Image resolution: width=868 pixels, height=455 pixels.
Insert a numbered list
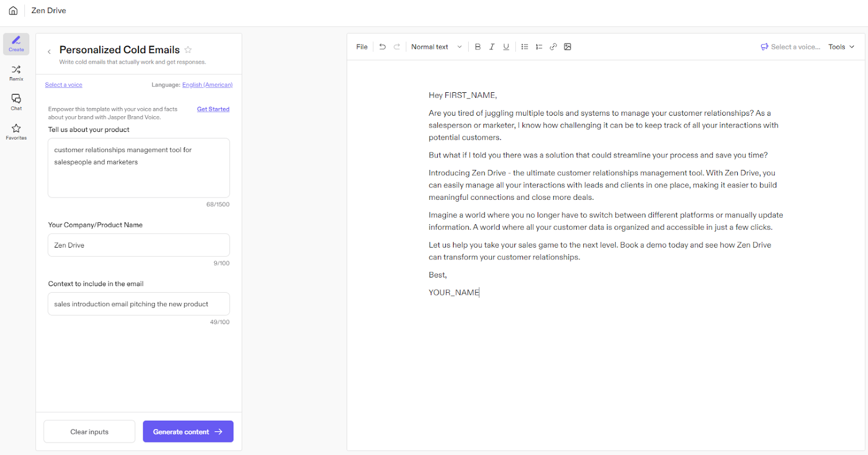point(539,47)
